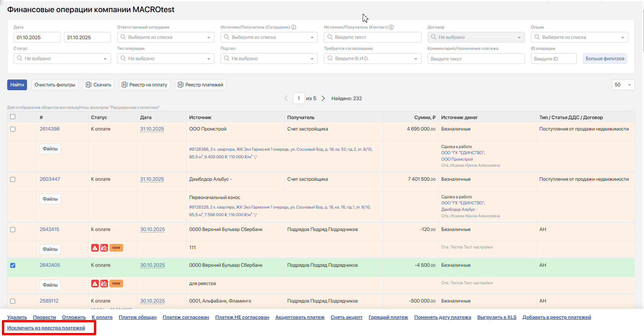Download operations via Excel Скачать button

[99, 85]
